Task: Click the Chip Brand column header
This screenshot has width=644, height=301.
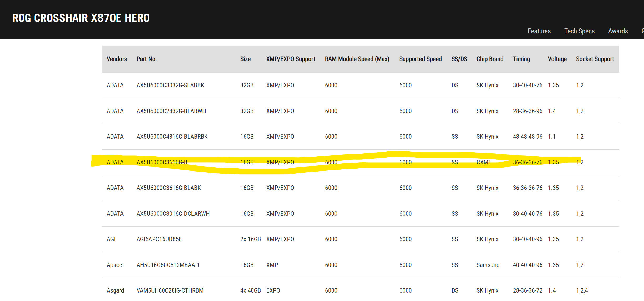Action: pyautogui.click(x=490, y=59)
